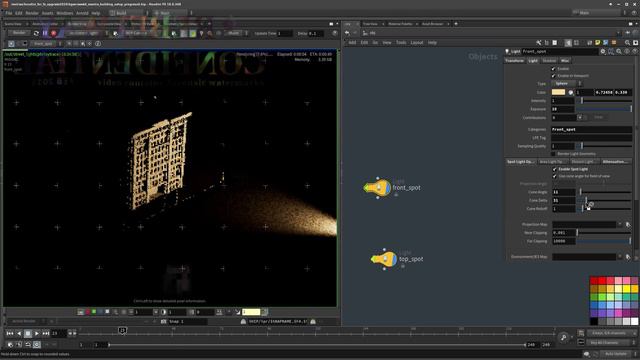Open the Add menu in network editor
The image size is (640, 360).
352,42
